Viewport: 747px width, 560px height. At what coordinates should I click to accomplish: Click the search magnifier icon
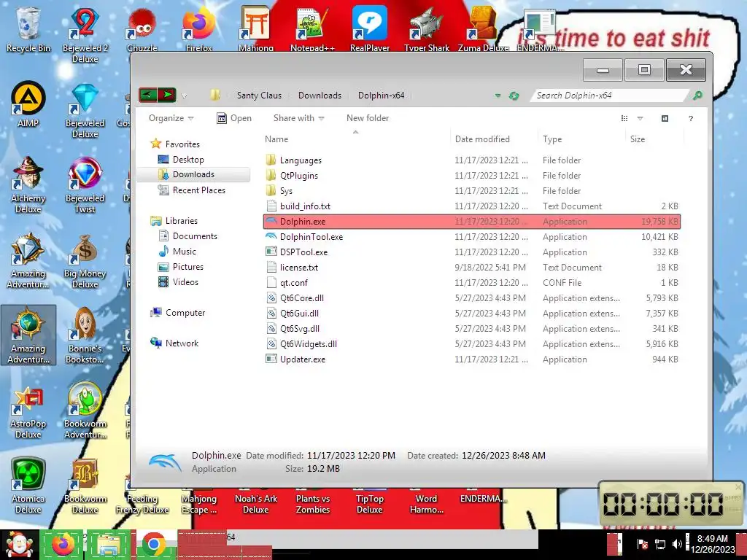pyautogui.click(x=697, y=96)
